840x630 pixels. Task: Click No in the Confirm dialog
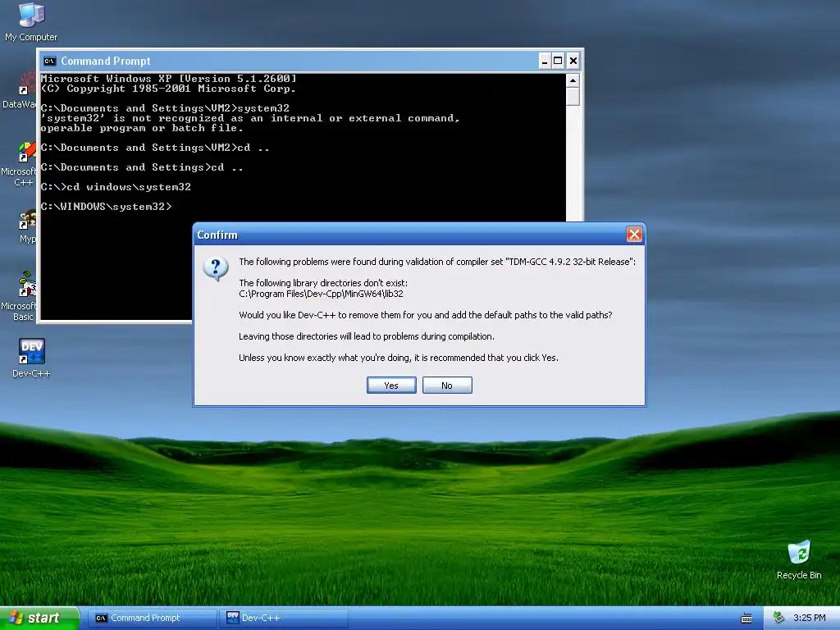(x=447, y=386)
